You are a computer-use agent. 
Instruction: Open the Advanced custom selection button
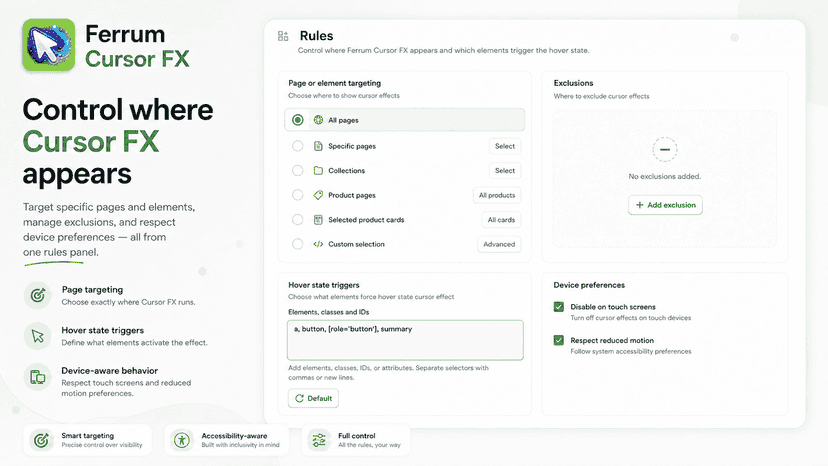(499, 244)
